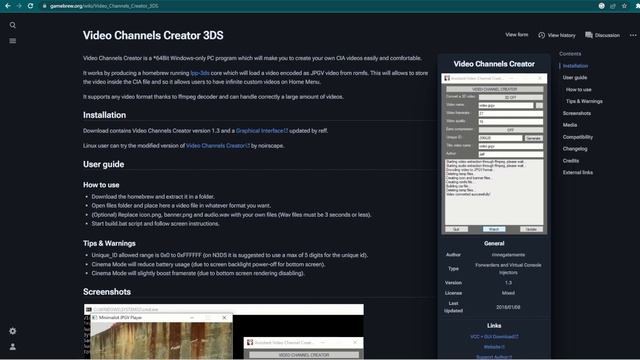This screenshot has width=640, height=360.
Task: Jump to Compatibility in contents
Action: point(578,137)
